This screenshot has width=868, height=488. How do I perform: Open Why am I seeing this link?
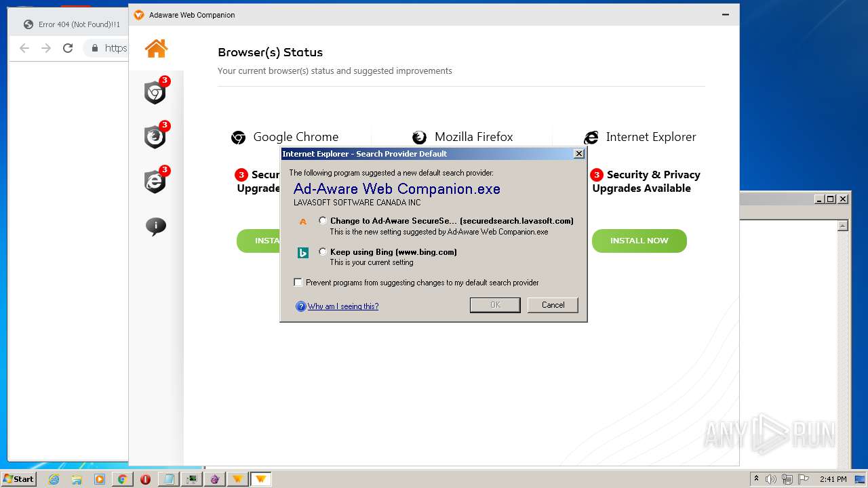tap(343, 306)
